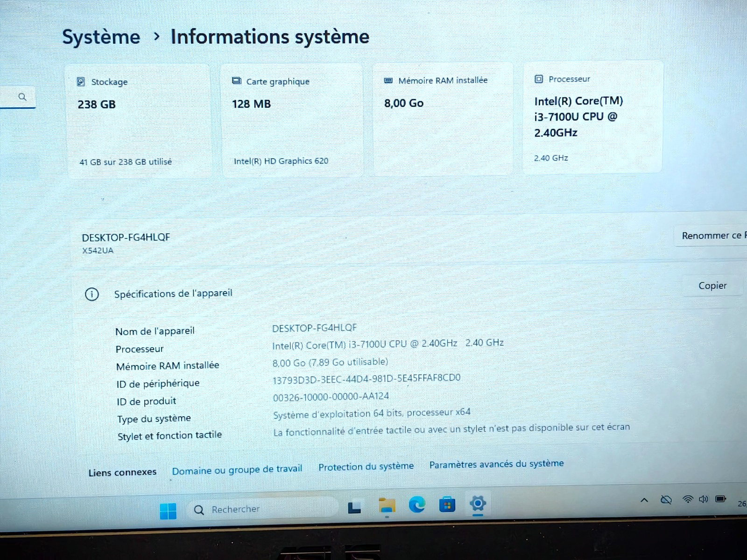Launch Microsoft Edge from the taskbar
The height and width of the screenshot is (560, 747).
[417, 504]
